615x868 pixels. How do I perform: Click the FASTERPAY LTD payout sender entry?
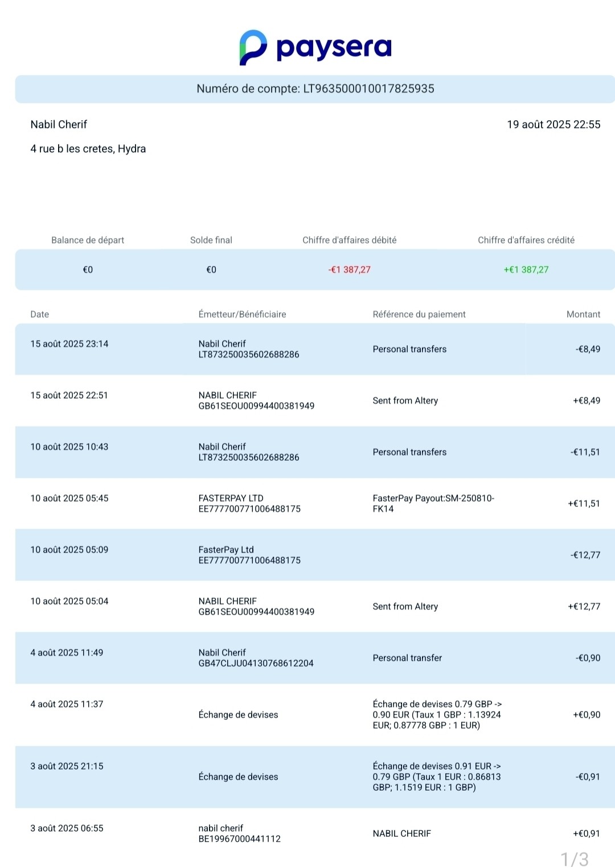point(231,498)
